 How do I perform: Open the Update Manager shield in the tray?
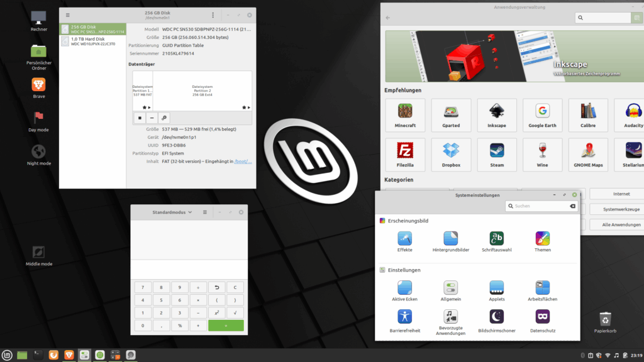pyautogui.click(x=599, y=355)
